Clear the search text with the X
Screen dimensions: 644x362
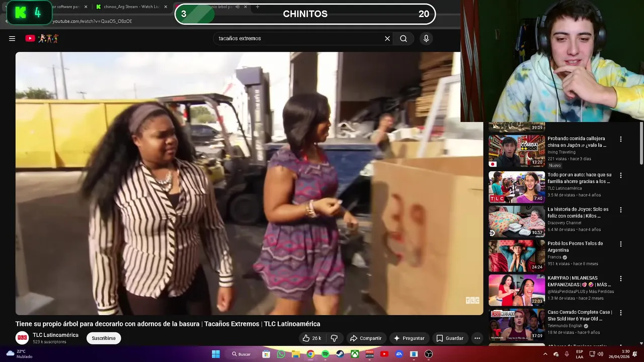tap(387, 38)
